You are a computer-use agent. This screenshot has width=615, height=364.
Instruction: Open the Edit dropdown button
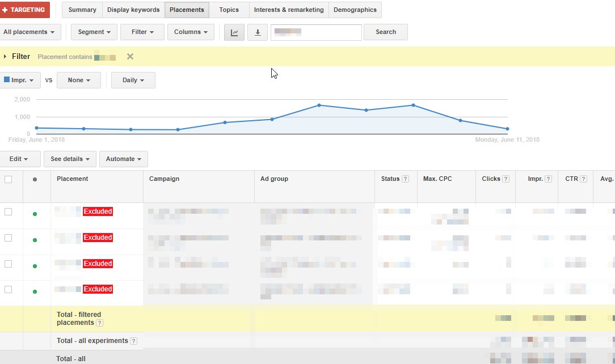click(x=19, y=159)
